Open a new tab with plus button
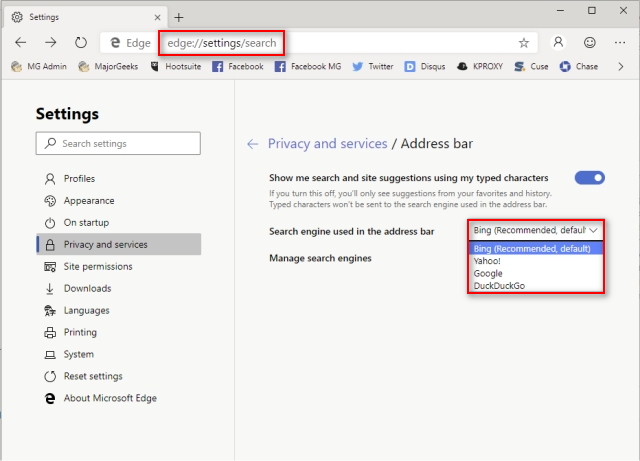This screenshot has width=640, height=461. point(179,18)
